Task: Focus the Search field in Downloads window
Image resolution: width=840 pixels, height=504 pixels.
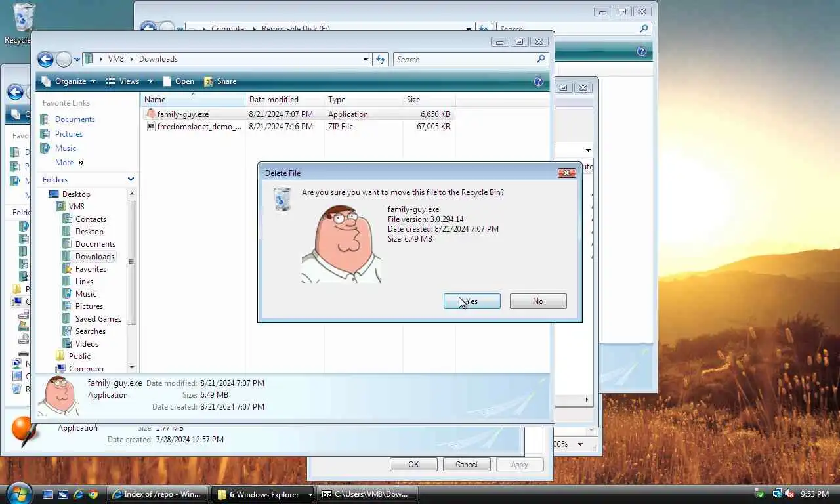Action: [x=465, y=60]
